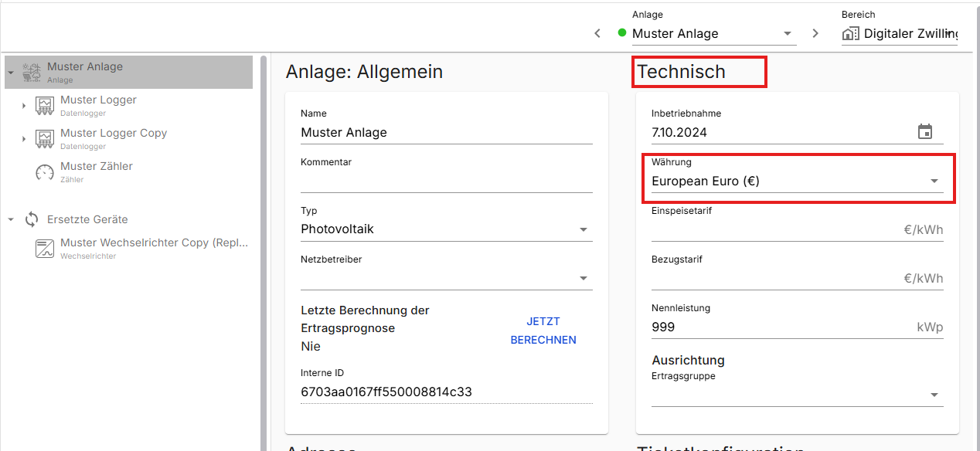Open the Inbetriebnahme calendar date picker
Screen dimensions: 980x451
(x=925, y=132)
